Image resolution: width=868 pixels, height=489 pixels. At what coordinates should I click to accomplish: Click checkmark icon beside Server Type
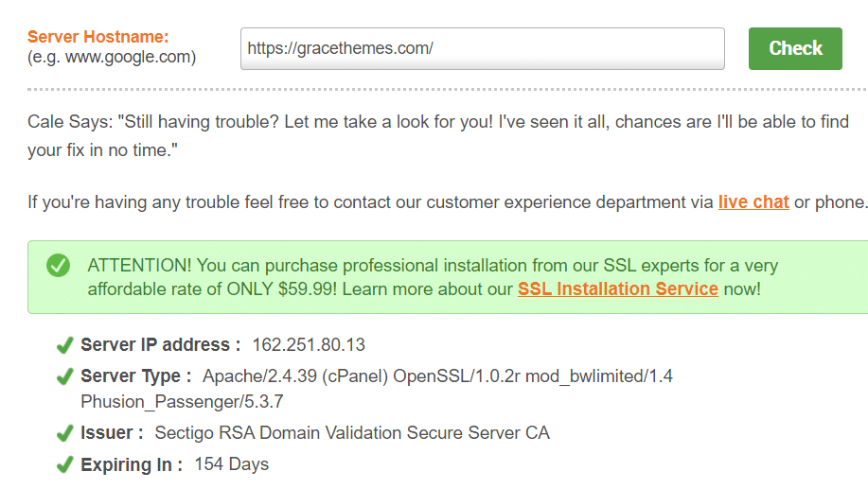tap(64, 376)
